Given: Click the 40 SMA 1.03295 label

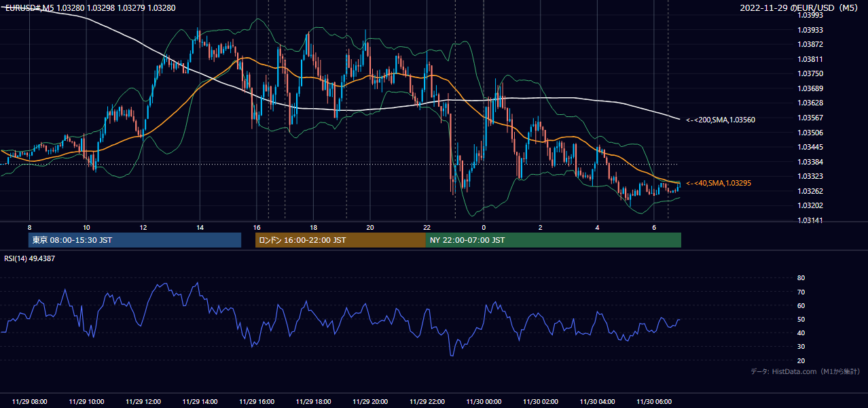Looking at the screenshot, I should [x=719, y=183].
